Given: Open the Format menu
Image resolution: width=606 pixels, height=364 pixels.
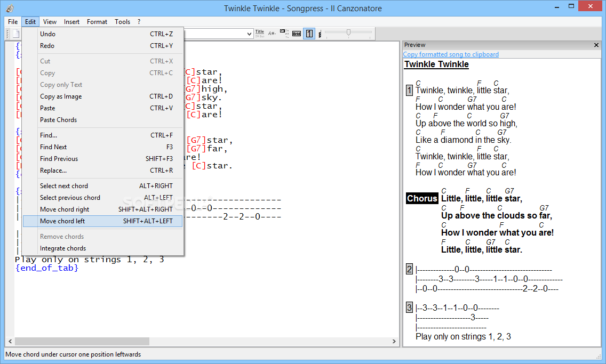Looking at the screenshot, I should (x=97, y=22).
